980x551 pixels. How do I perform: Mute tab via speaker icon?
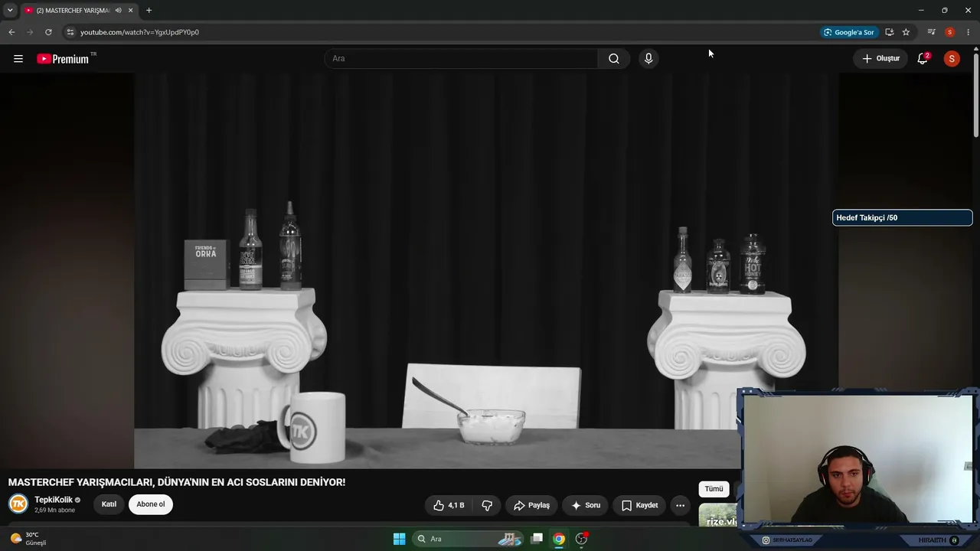(x=118, y=11)
